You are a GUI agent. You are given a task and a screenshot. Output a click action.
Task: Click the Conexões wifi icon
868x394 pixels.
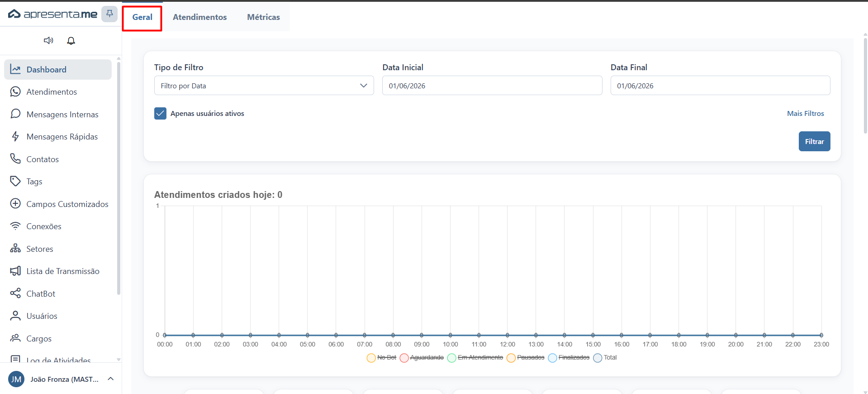coord(15,226)
